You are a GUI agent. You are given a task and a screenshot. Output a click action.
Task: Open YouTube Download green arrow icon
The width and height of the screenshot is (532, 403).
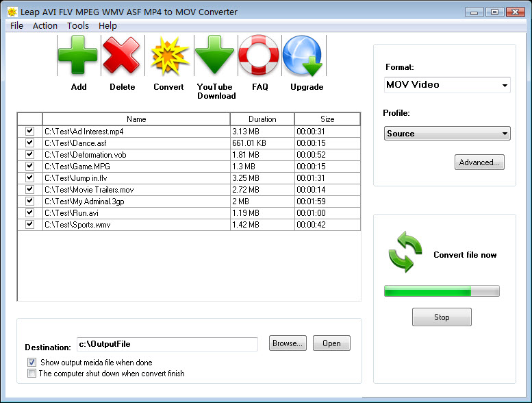[215, 55]
